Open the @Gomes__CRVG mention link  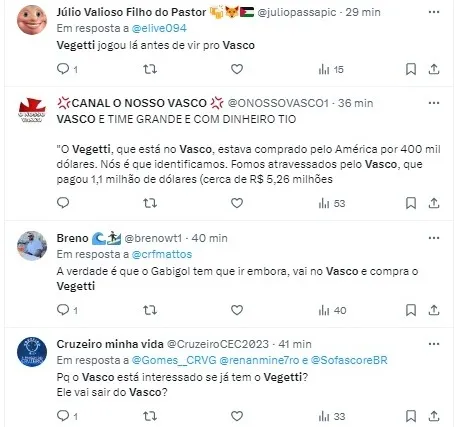click(x=174, y=360)
